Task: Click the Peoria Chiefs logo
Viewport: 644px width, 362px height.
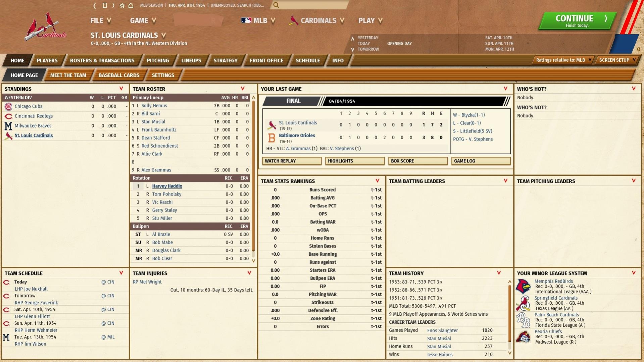Action: pos(524,337)
